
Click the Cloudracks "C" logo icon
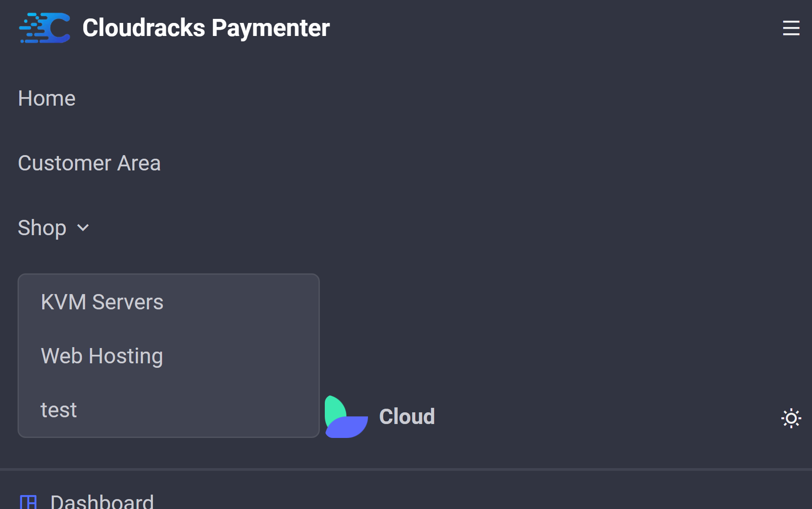click(44, 28)
